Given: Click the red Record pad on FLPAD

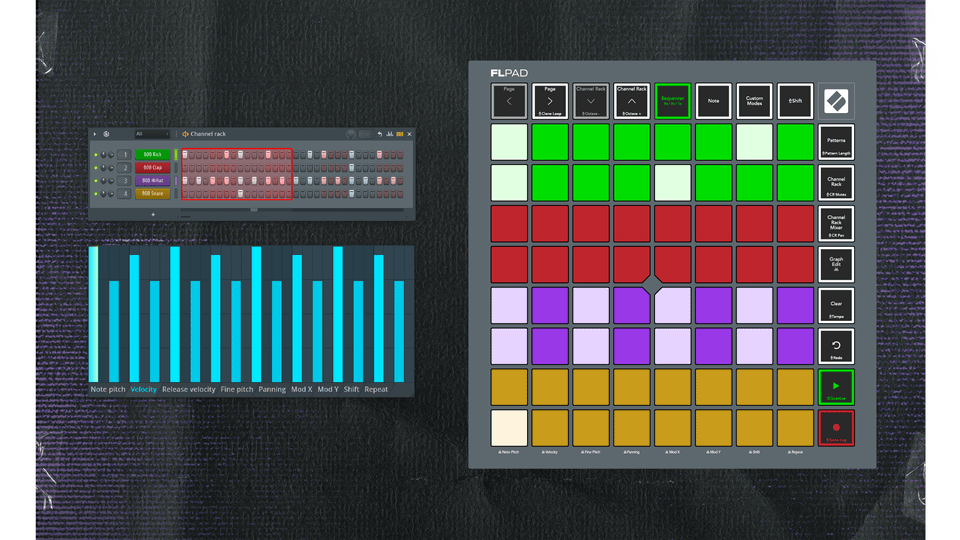Looking at the screenshot, I should coord(836,428).
